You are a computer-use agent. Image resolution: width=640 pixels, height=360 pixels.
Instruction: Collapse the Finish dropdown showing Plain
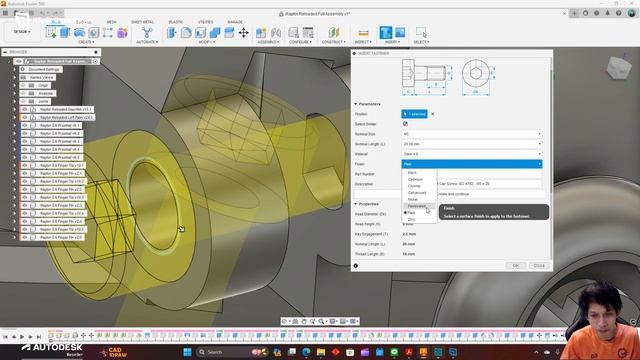(x=471, y=164)
